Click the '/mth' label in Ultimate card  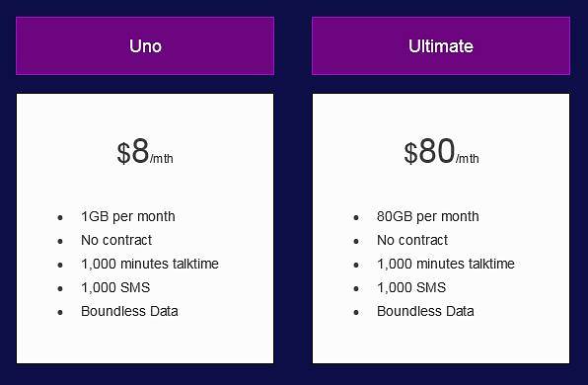468,159
